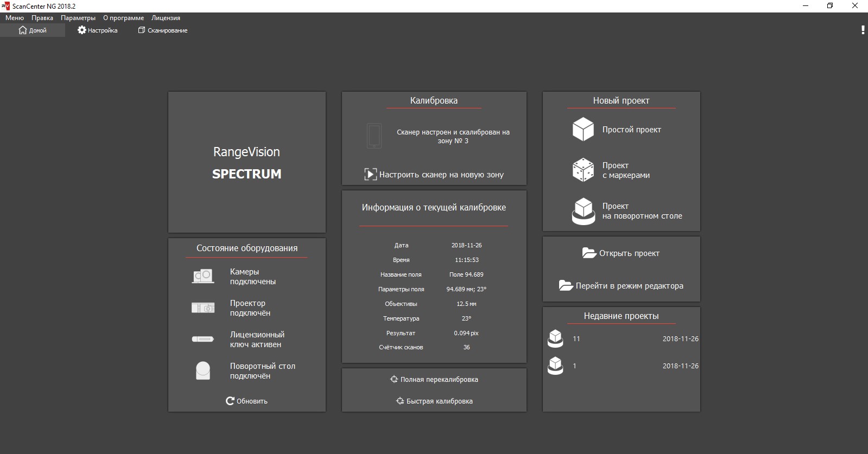Create a Простой проект
Image resolution: width=868 pixels, height=454 pixels.
click(631, 130)
